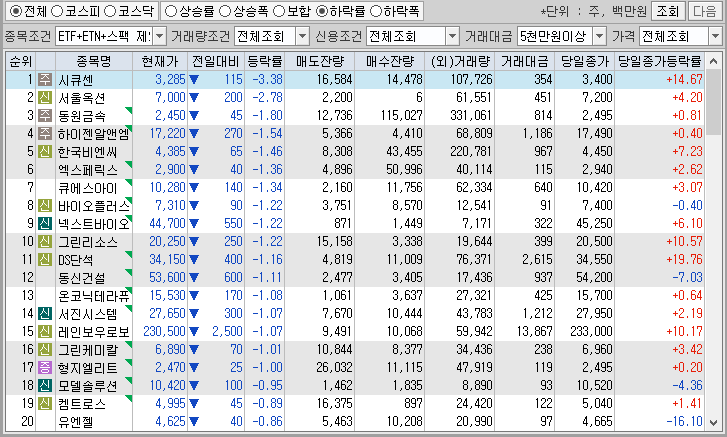Image resolution: width=727 pixels, height=437 pixels.
Task: Select the 상승률 radio button
Action: coord(171,11)
